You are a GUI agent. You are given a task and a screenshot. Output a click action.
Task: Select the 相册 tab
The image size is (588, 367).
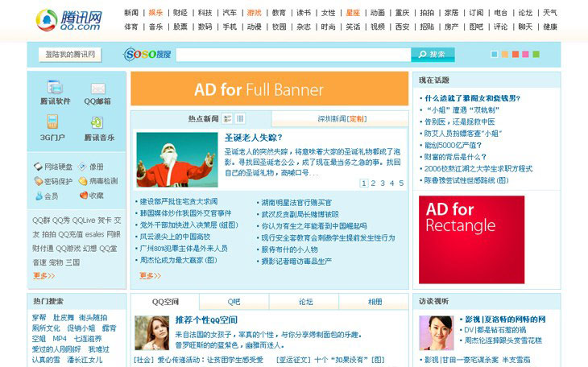tap(375, 302)
